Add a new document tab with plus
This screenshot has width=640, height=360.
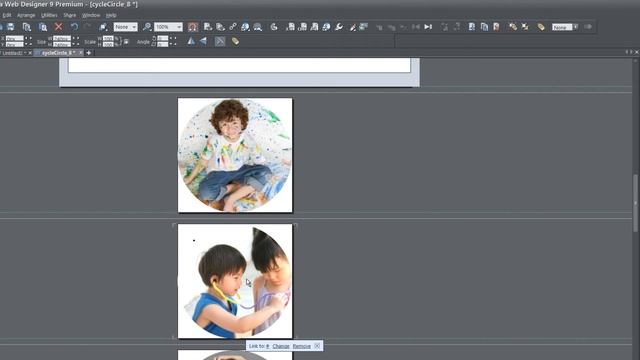click(x=89, y=53)
